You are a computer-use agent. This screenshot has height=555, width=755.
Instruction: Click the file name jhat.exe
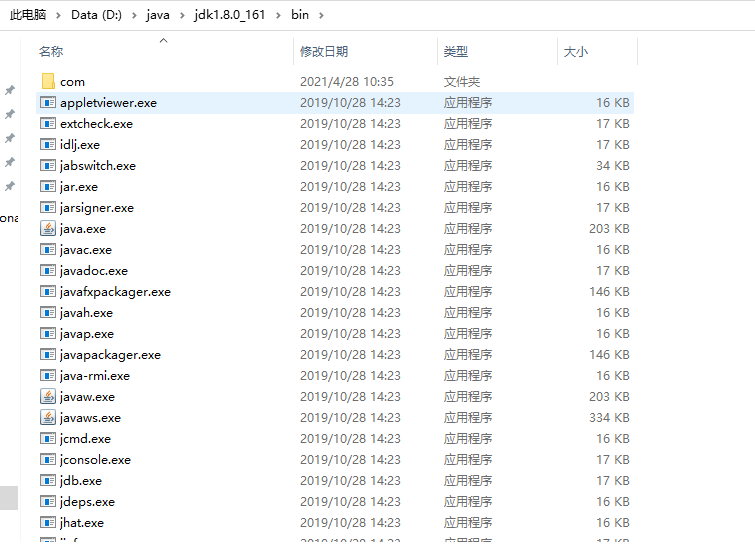pyautogui.click(x=82, y=523)
